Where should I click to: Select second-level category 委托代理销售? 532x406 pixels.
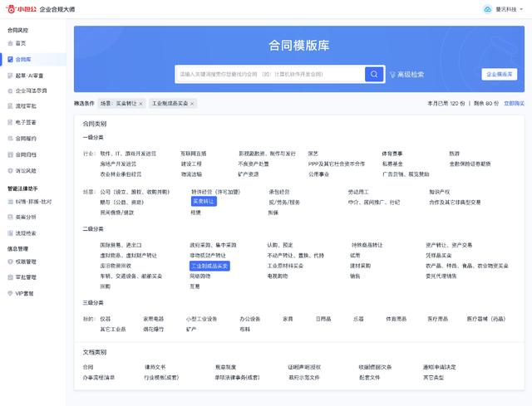(441, 276)
